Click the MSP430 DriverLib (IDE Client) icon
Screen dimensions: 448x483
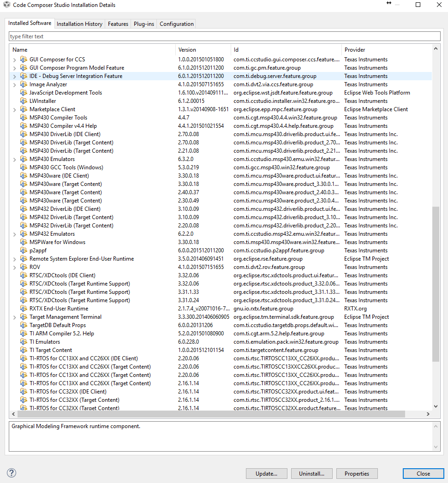click(x=24, y=134)
